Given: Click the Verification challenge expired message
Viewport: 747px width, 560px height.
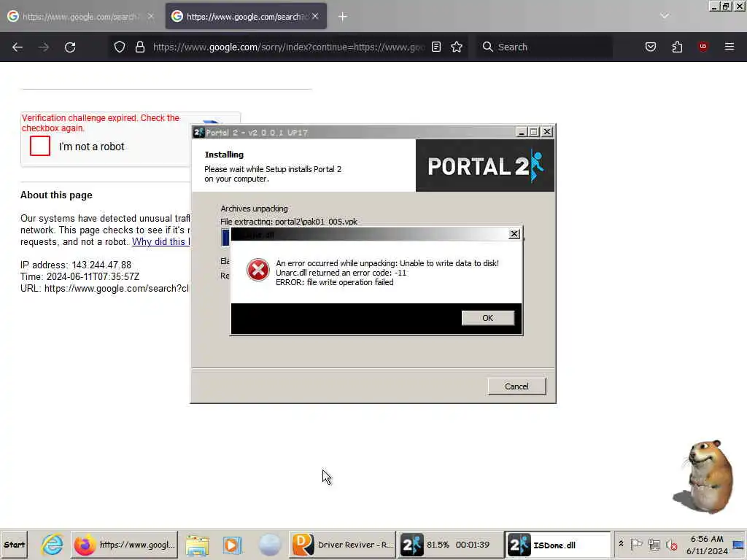Looking at the screenshot, I should click(101, 122).
